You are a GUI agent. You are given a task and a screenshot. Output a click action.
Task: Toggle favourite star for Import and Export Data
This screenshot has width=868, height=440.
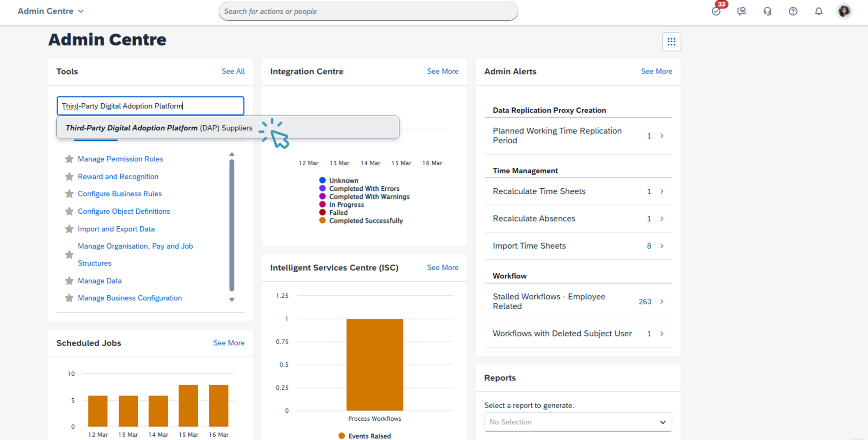(x=69, y=229)
